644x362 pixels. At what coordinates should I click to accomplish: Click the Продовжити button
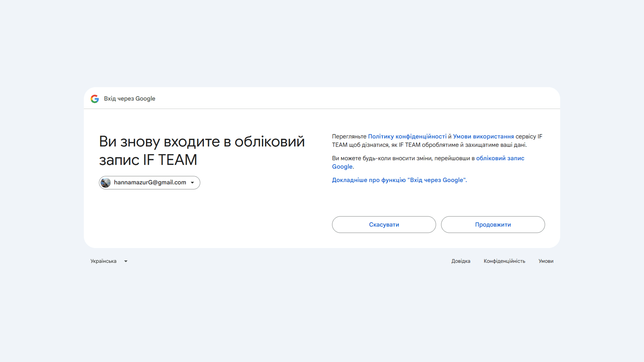tap(493, 225)
